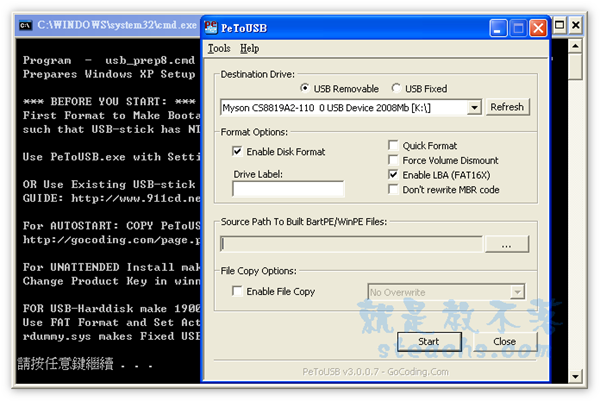Click the Start button

coord(429,341)
